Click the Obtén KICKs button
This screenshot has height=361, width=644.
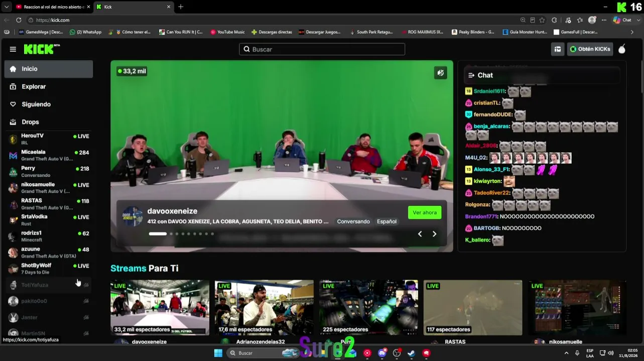590,49
